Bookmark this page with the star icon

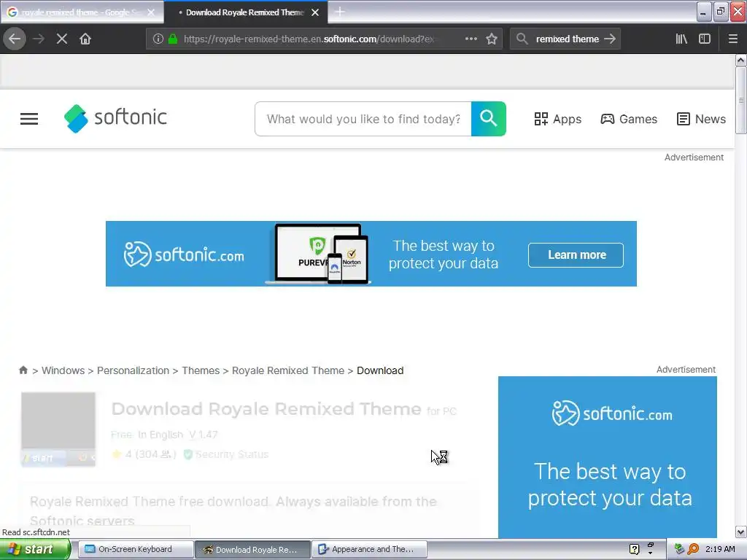click(x=492, y=39)
